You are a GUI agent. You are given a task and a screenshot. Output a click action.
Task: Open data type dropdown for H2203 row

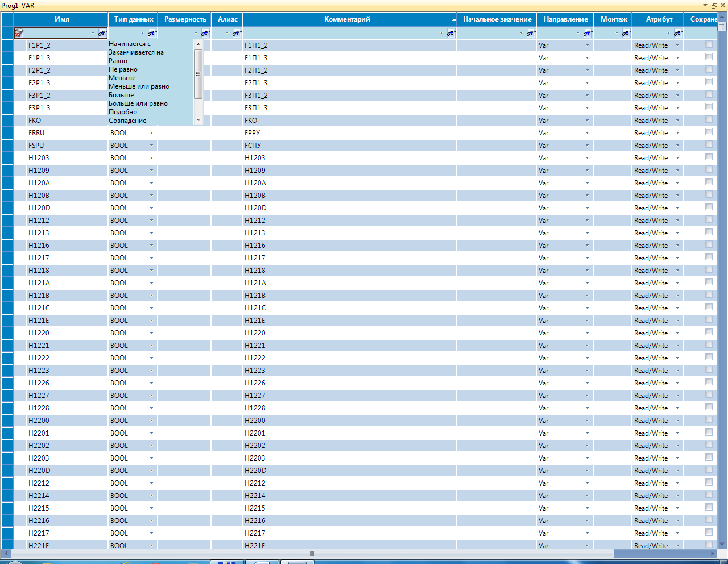coord(152,458)
